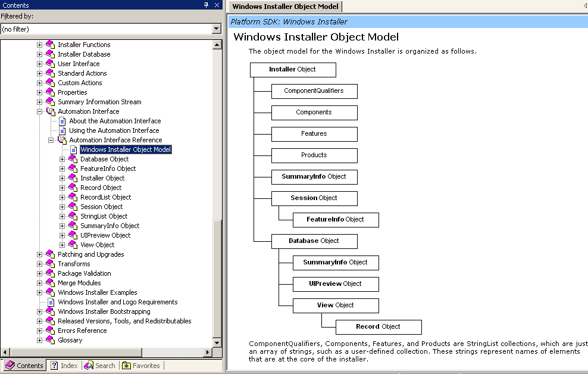Click the page icon for Windows Installer and Logo Requirements
Screen dimensions: 588x374
tap(51, 302)
